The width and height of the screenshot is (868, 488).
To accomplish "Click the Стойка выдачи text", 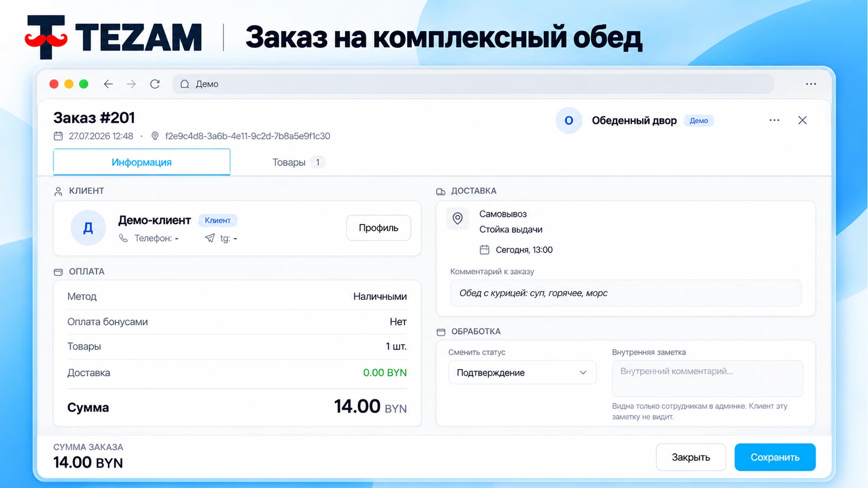I will (x=510, y=229).
